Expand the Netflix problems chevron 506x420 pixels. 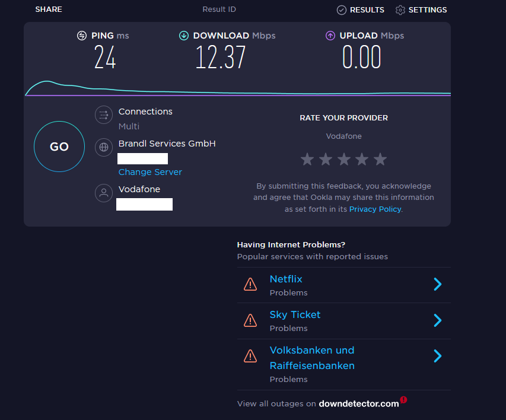[x=438, y=285]
